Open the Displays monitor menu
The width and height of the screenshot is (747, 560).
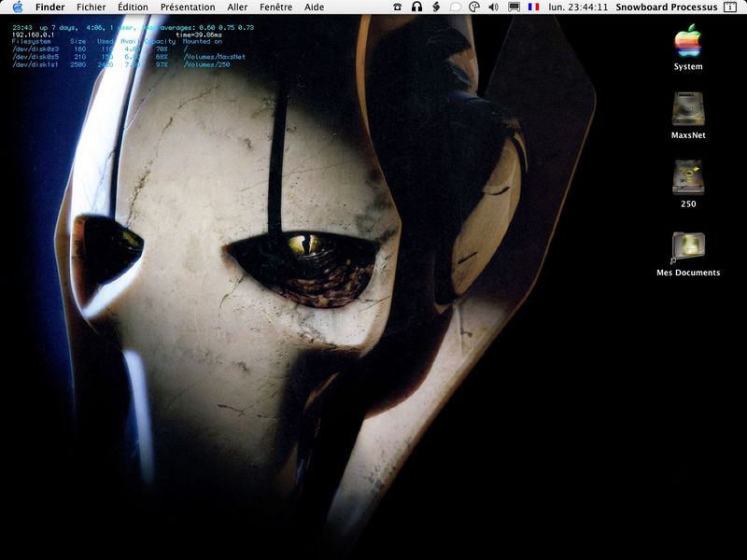click(x=514, y=7)
